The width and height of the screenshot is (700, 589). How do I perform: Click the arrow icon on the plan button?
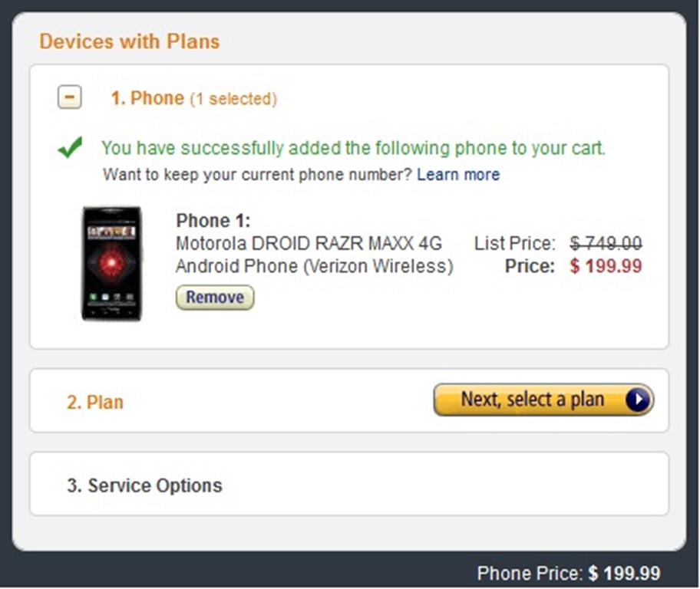(638, 400)
